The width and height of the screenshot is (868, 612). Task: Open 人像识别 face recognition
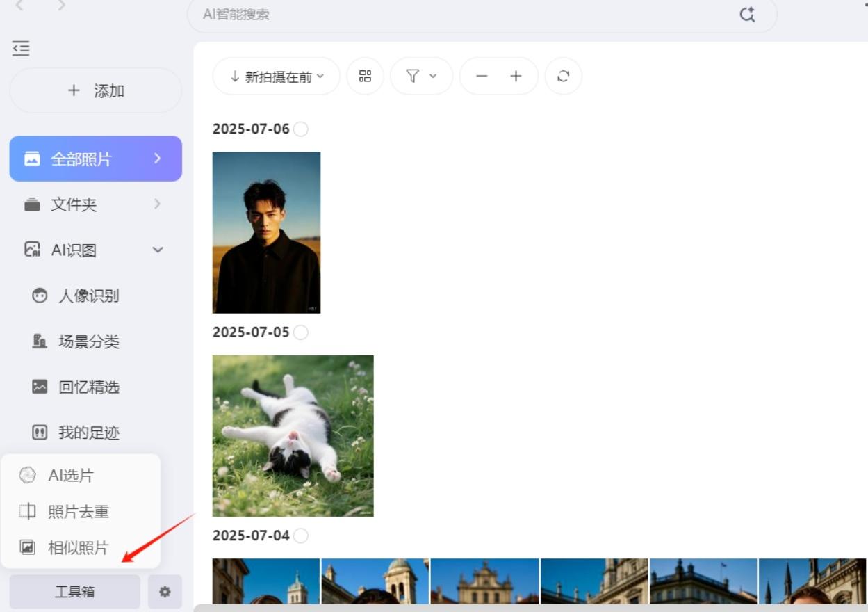pyautogui.click(x=95, y=296)
